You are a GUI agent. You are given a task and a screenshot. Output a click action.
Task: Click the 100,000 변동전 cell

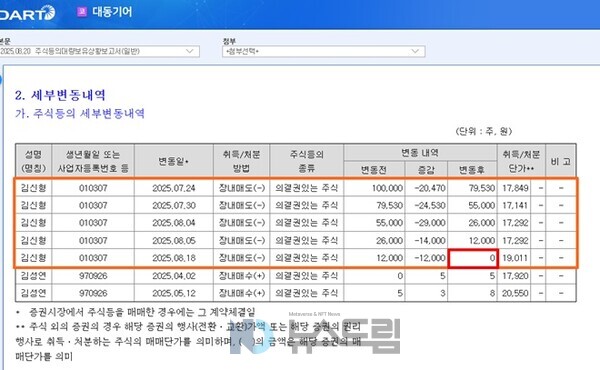[374, 188]
